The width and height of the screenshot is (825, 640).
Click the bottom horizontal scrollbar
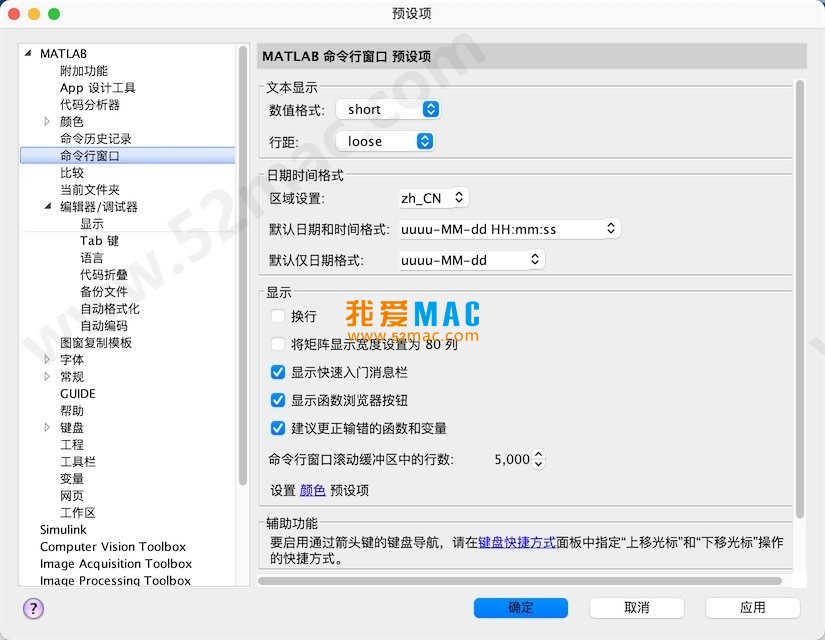tap(520, 581)
